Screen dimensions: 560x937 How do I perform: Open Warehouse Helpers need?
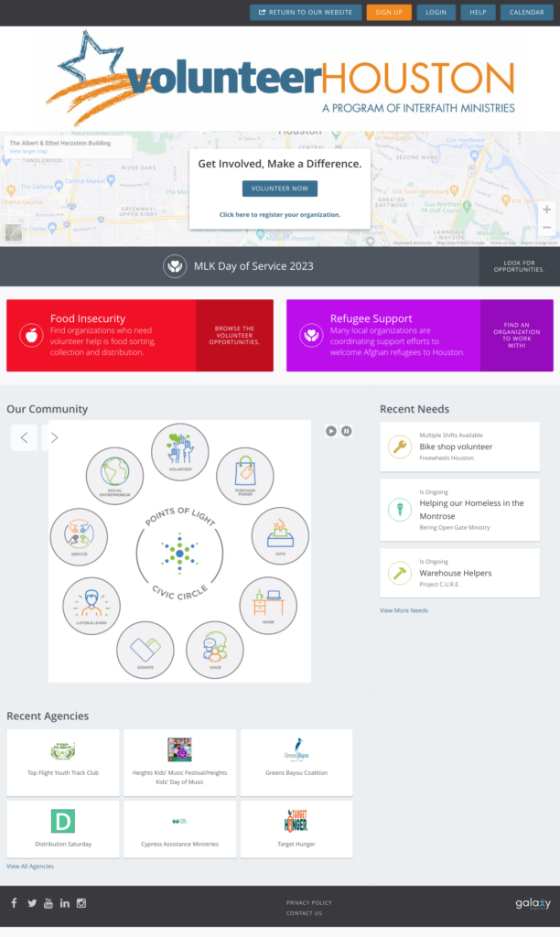[459, 573]
